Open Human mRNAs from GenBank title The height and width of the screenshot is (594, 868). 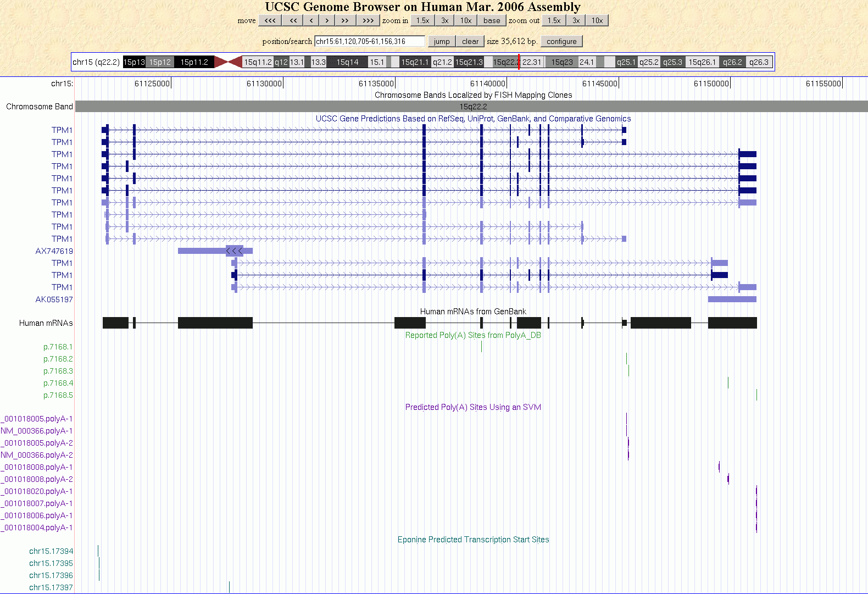click(x=473, y=312)
